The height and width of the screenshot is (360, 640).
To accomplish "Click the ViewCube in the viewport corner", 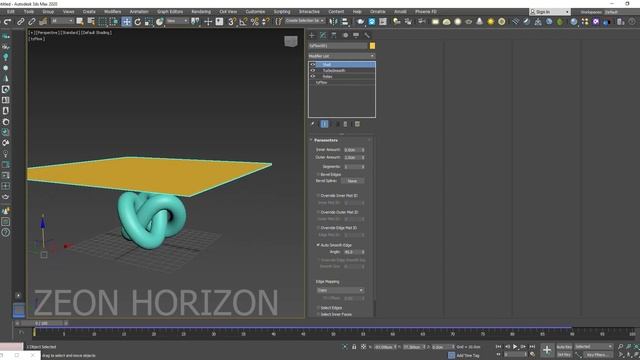I will coord(291,41).
